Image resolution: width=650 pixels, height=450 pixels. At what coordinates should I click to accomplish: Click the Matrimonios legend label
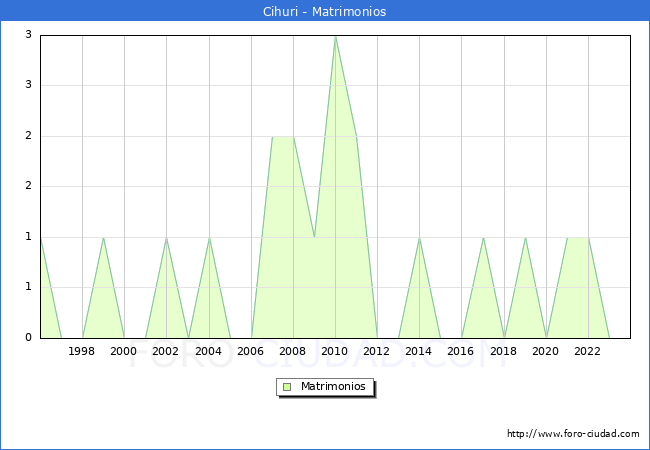(333, 386)
